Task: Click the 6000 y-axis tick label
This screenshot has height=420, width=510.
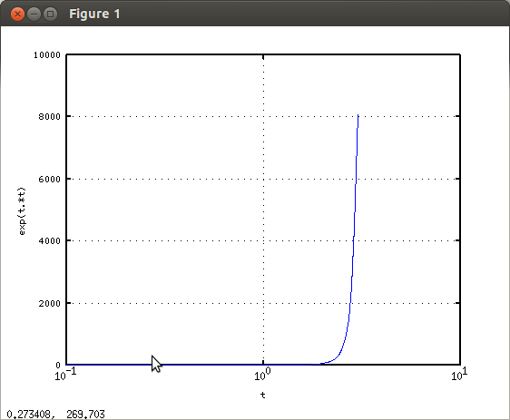Action: point(49,179)
